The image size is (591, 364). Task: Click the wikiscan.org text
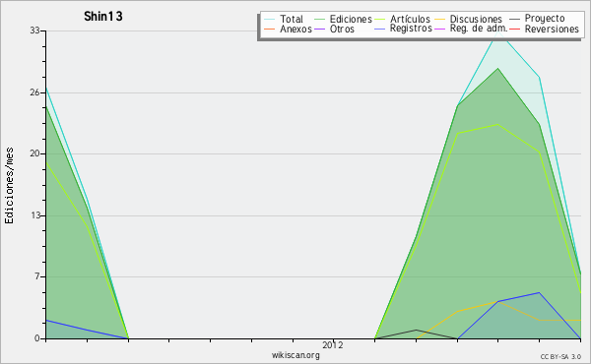pyautogui.click(x=295, y=355)
